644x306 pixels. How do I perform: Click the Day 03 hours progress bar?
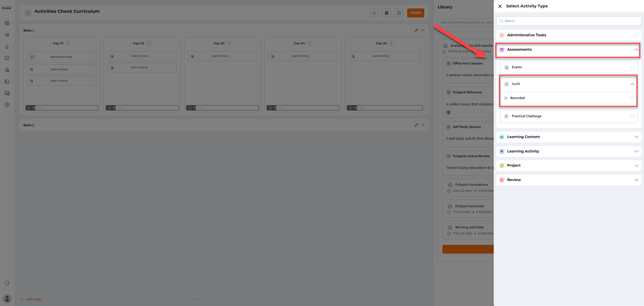[x=222, y=108]
